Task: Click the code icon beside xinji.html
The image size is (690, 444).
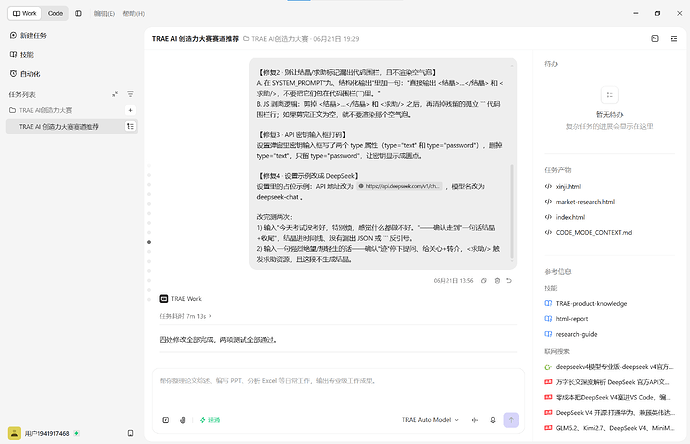Action: click(548, 187)
